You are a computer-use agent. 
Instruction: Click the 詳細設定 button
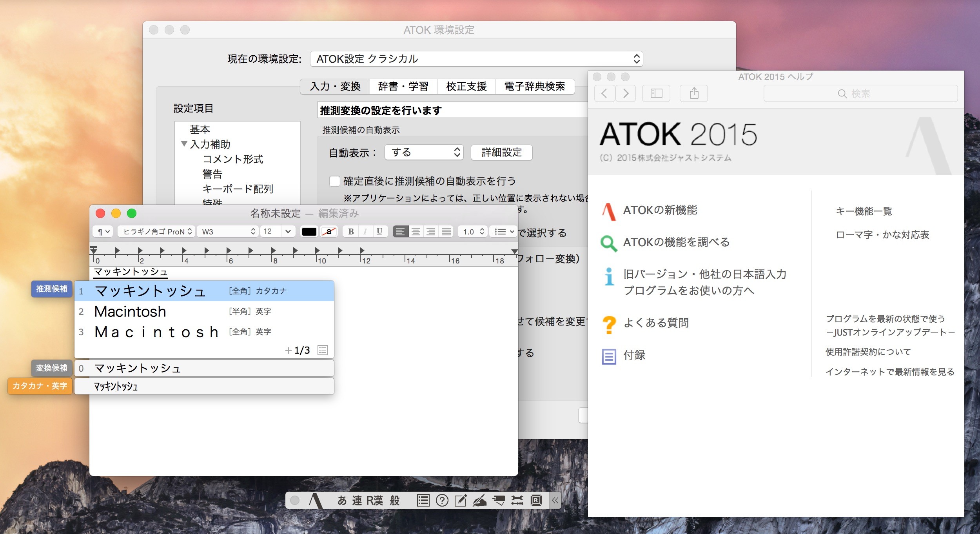coord(501,152)
